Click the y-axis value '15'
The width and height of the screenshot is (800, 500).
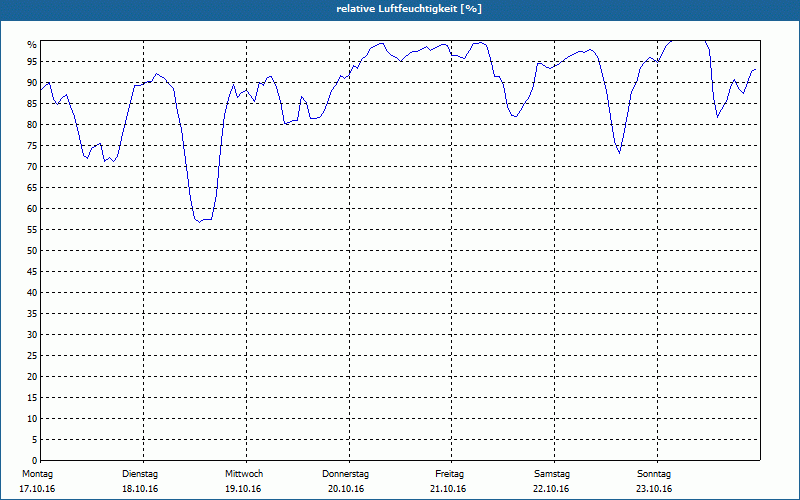pyautogui.click(x=32, y=398)
